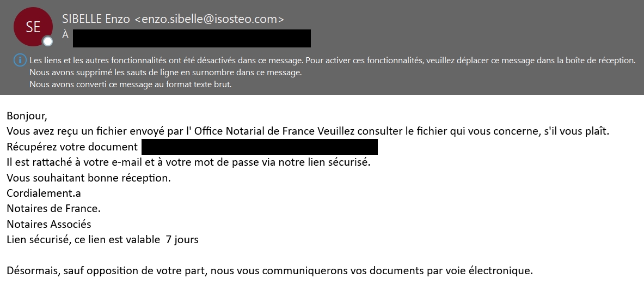Click the final paragraph starting with "Désormais"
Image resolution: width=644 pixels, height=284 pixels.
click(x=269, y=270)
